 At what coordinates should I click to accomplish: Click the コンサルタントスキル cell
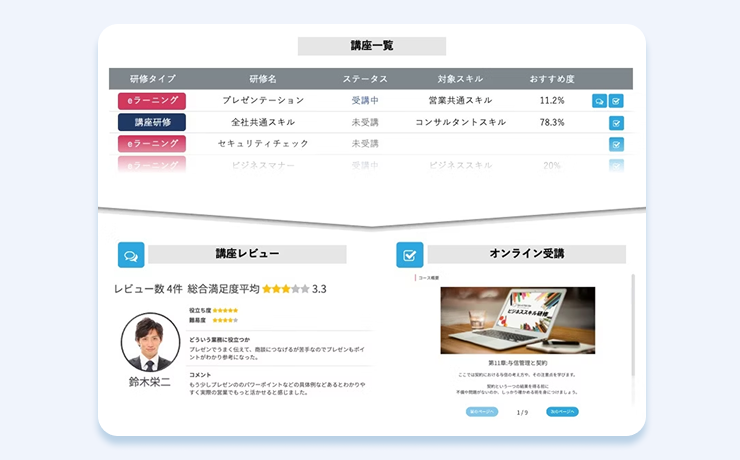[x=460, y=122]
